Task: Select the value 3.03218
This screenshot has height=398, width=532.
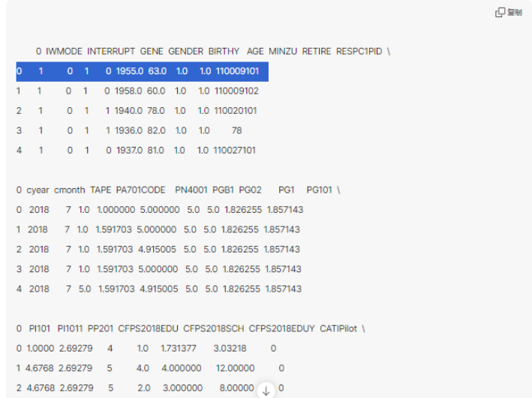Action: coord(230,349)
